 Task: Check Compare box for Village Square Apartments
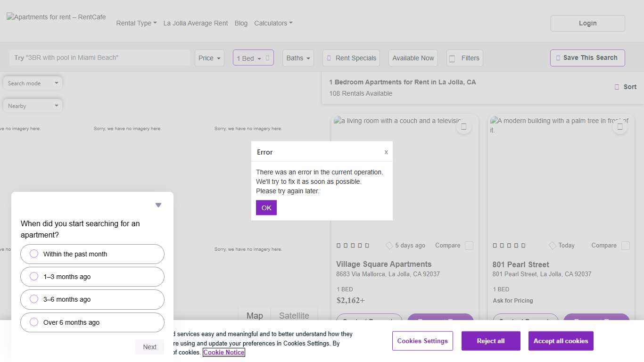tap(469, 246)
